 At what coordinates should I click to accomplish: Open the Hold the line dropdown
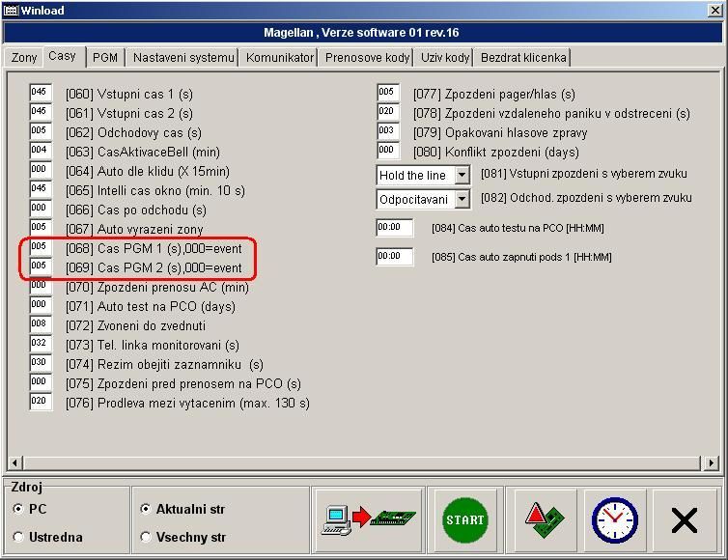tap(461, 175)
